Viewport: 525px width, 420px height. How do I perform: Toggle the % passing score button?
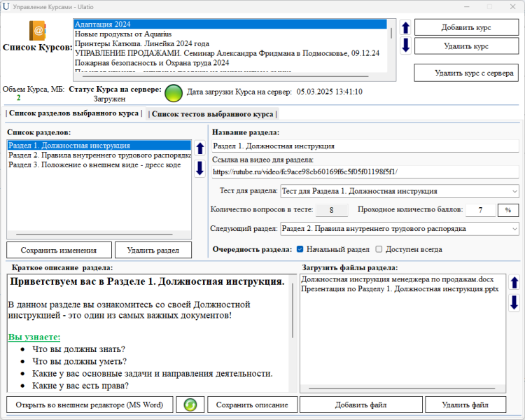coord(507,210)
